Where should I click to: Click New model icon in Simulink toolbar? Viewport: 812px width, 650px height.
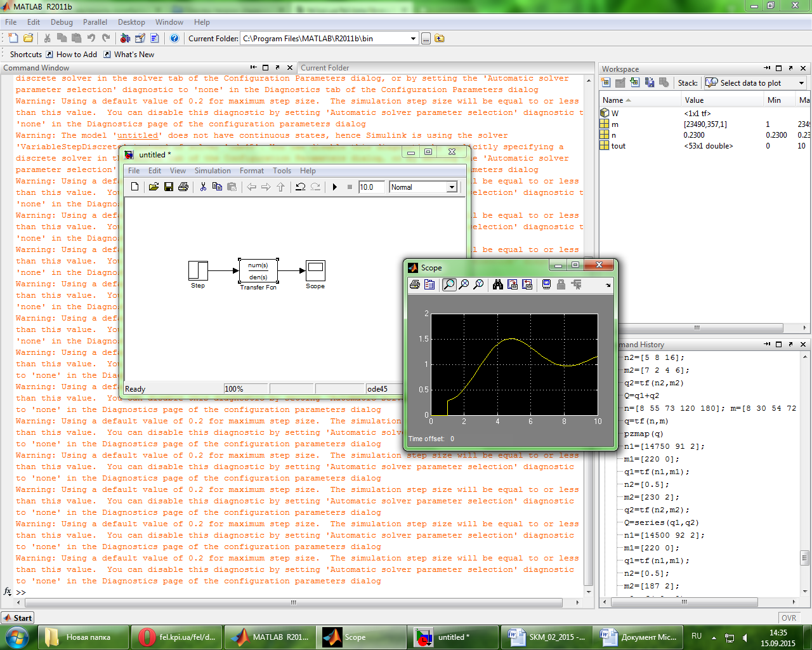coord(134,187)
